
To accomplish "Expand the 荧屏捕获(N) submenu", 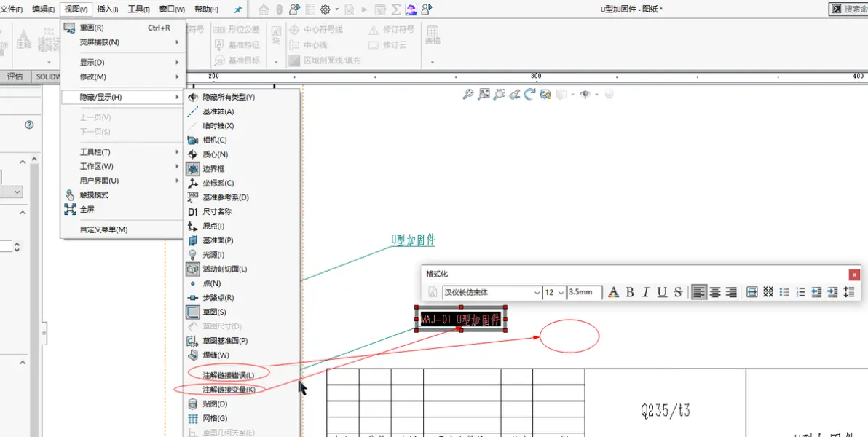I will pos(122,42).
